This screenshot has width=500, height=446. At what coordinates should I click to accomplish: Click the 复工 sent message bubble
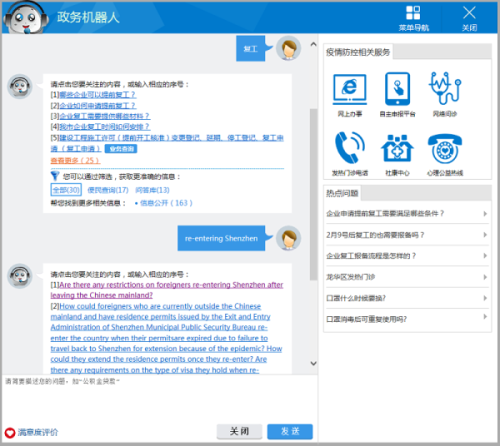point(251,49)
